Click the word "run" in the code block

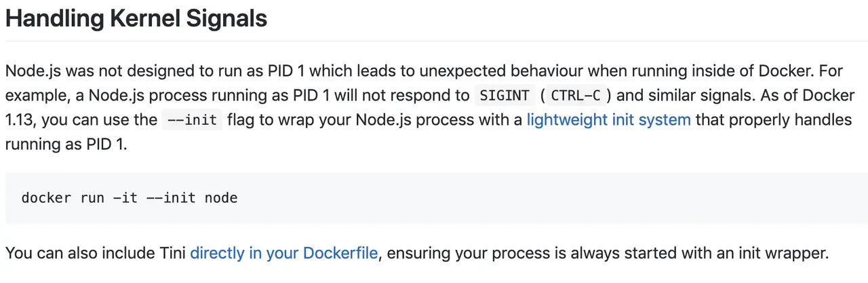click(92, 198)
